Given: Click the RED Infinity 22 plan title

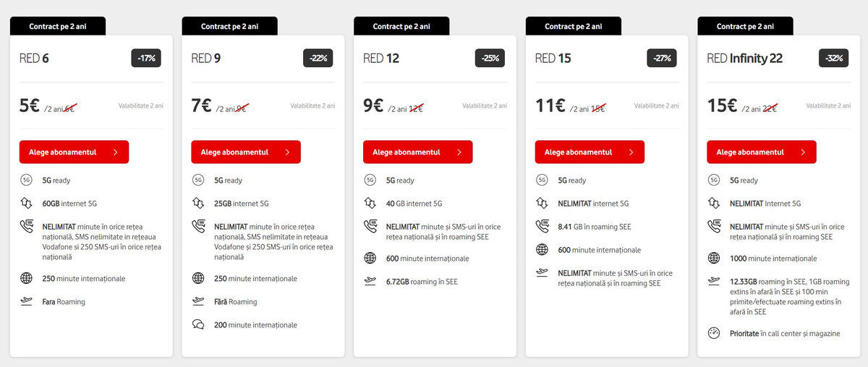Looking at the screenshot, I should [745, 59].
